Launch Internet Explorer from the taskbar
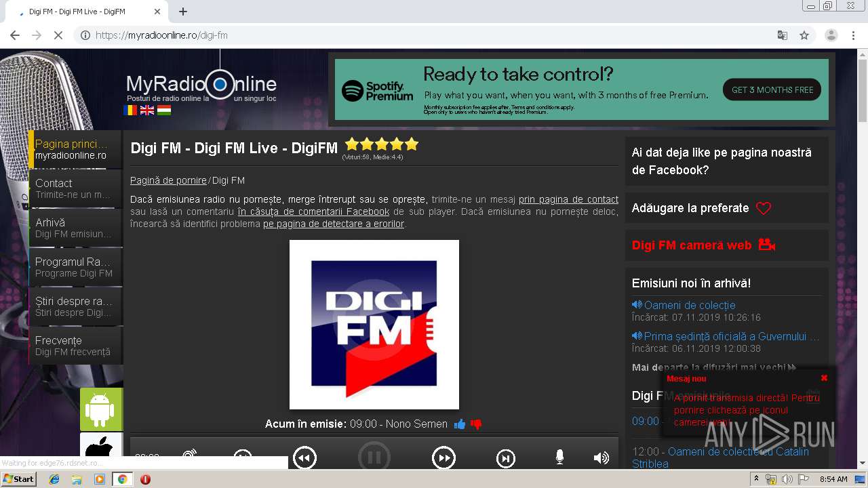This screenshot has width=868, height=488. point(54,479)
